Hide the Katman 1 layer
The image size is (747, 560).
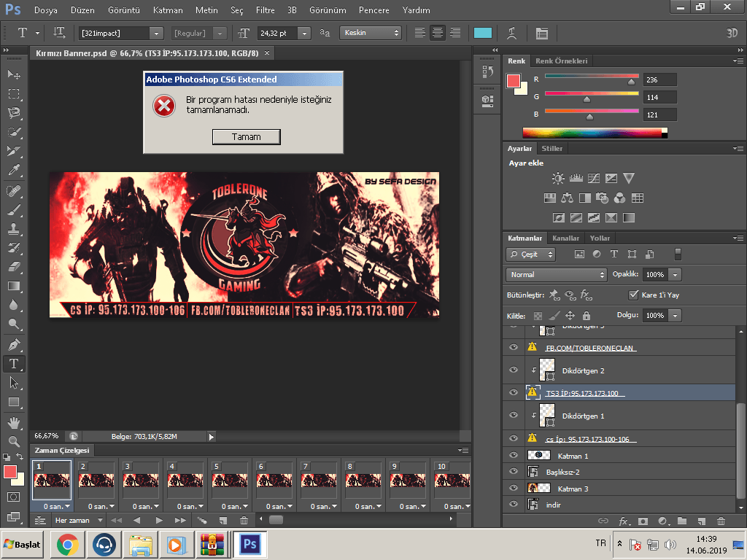coord(513,455)
